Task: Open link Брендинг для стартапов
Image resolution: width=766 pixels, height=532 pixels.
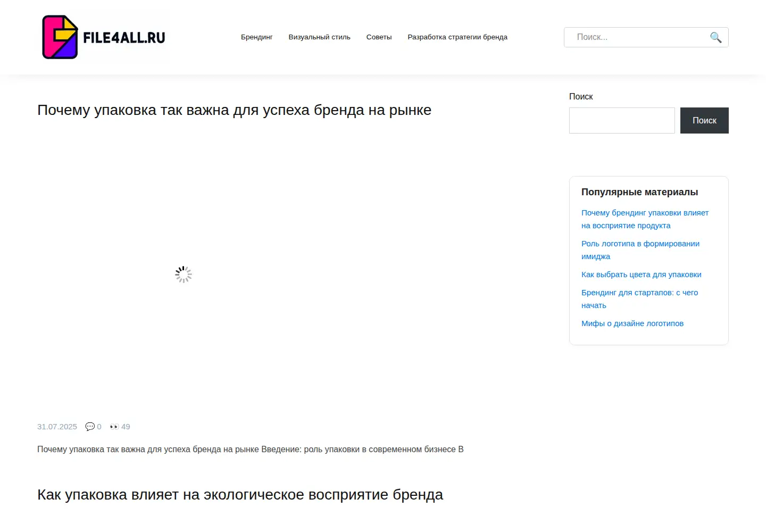Action: point(639,299)
